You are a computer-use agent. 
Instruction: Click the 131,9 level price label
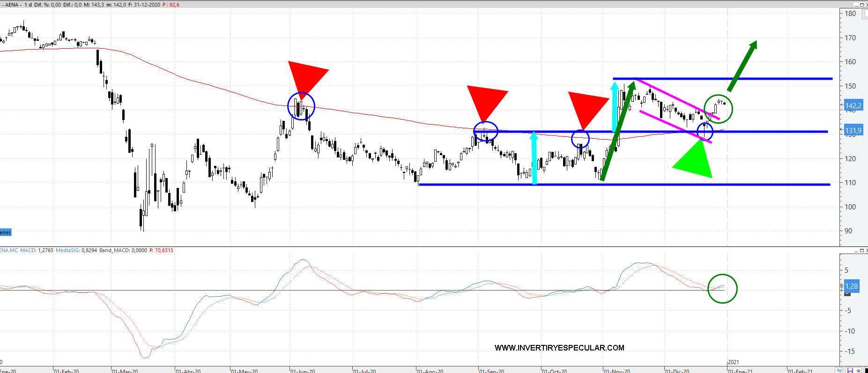click(x=853, y=131)
